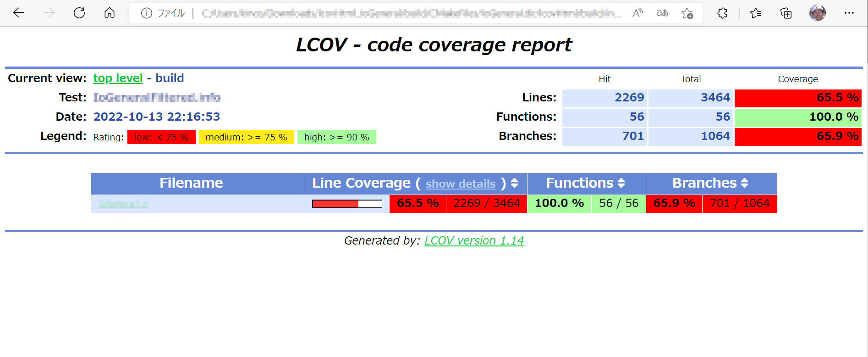Sort the table by Functions

(x=621, y=183)
